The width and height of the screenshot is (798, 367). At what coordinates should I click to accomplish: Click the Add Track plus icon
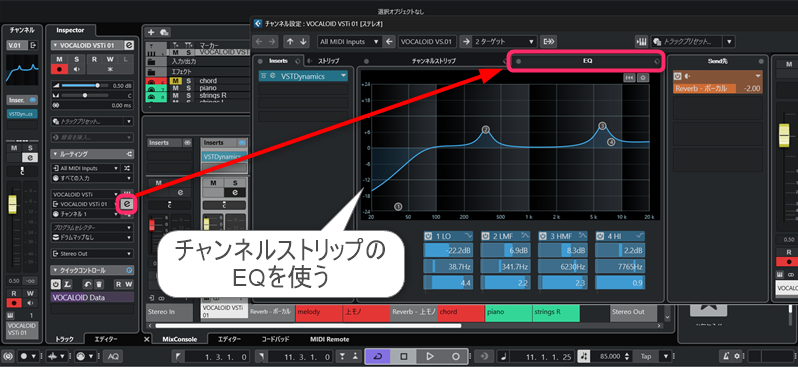[151, 32]
